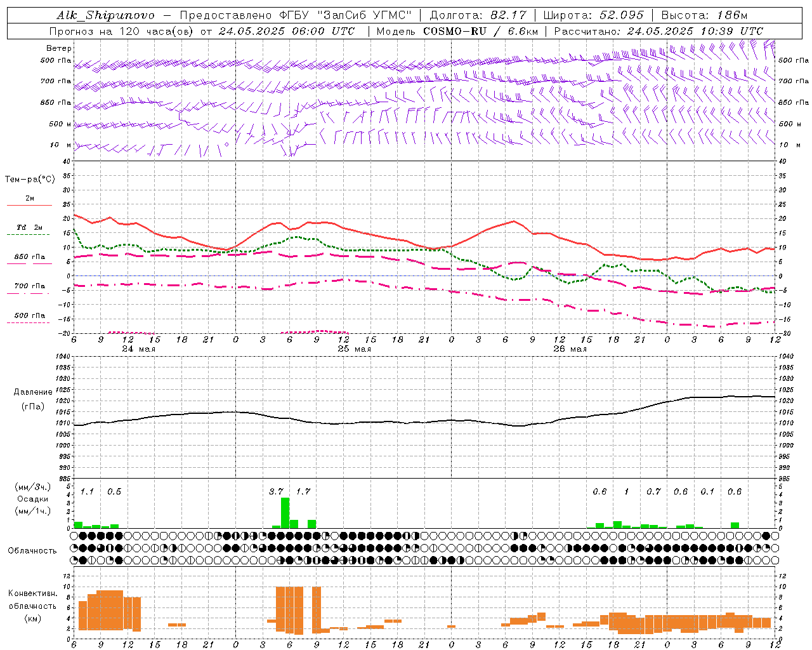
Task: Click the date label 24 мая
Action: (x=138, y=349)
